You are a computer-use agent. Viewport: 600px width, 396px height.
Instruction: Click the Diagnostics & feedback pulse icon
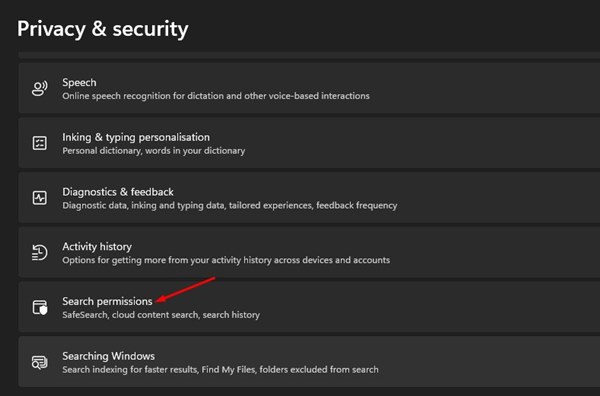pos(40,198)
